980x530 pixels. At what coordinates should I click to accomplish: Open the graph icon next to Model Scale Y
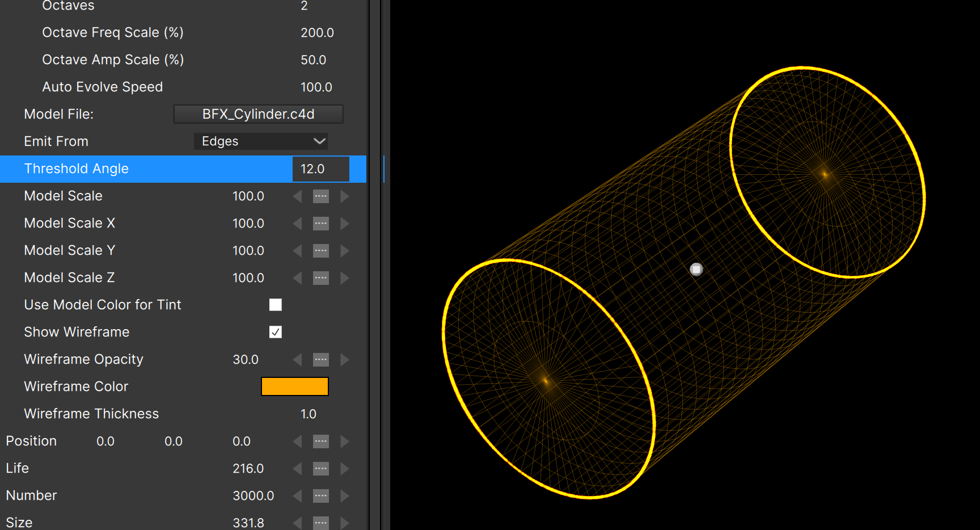[320, 250]
